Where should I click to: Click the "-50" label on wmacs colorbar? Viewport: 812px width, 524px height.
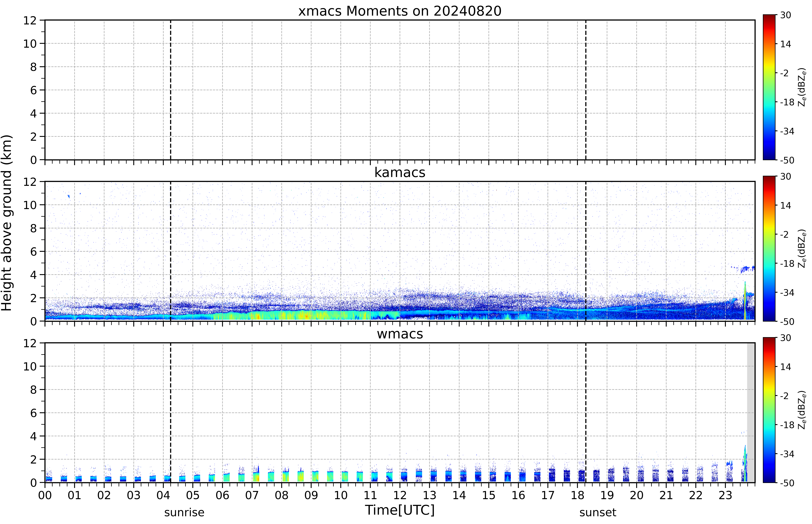click(x=787, y=483)
